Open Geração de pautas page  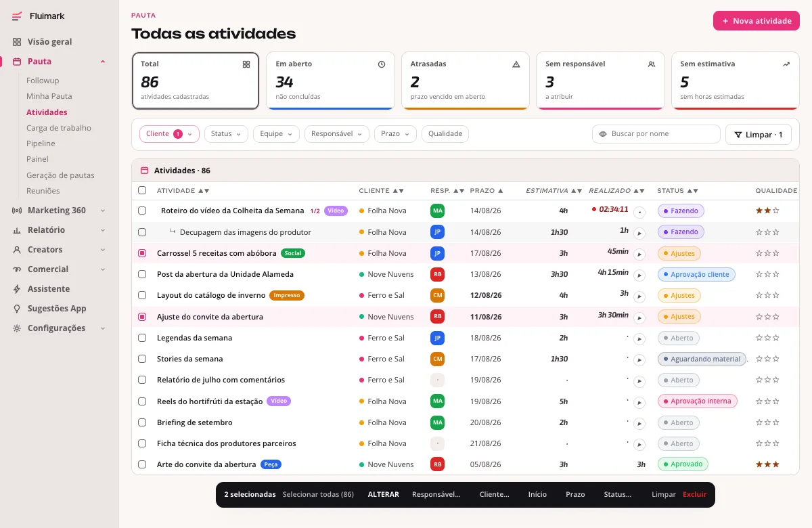(x=60, y=175)
